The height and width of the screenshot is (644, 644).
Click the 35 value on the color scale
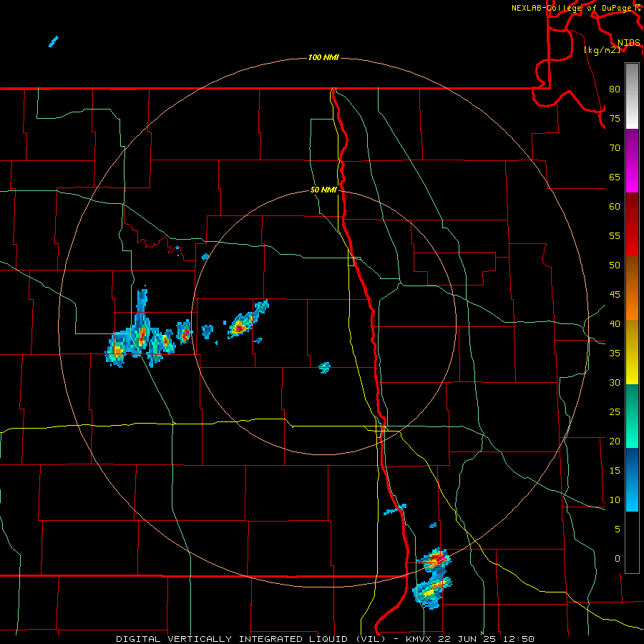[615, 353]
